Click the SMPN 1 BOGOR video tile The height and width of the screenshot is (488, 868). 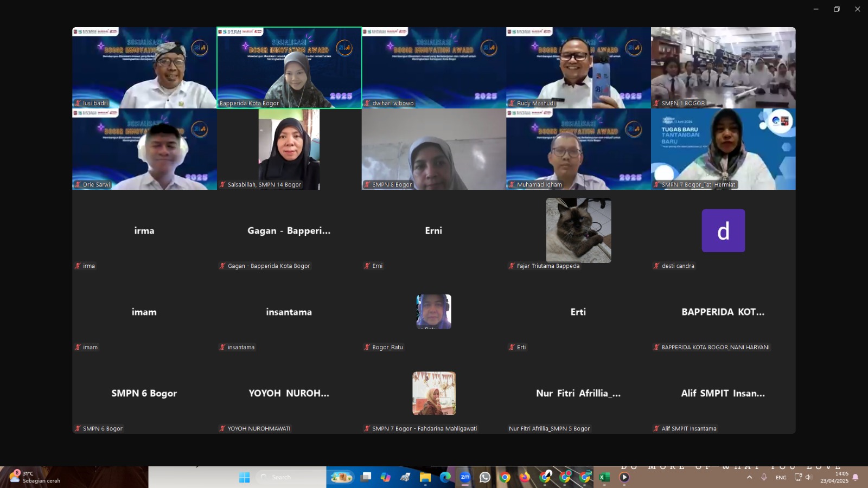[723, 68]
